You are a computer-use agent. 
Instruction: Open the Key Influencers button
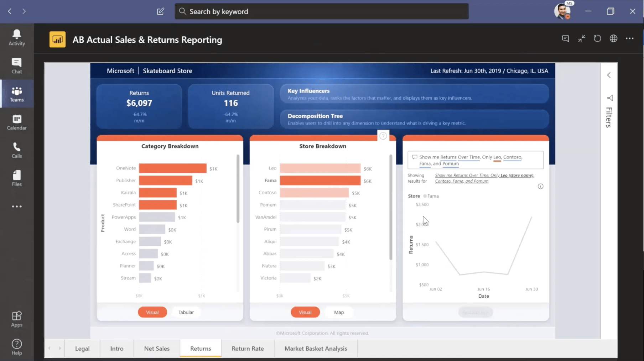[x=414, y=94]
